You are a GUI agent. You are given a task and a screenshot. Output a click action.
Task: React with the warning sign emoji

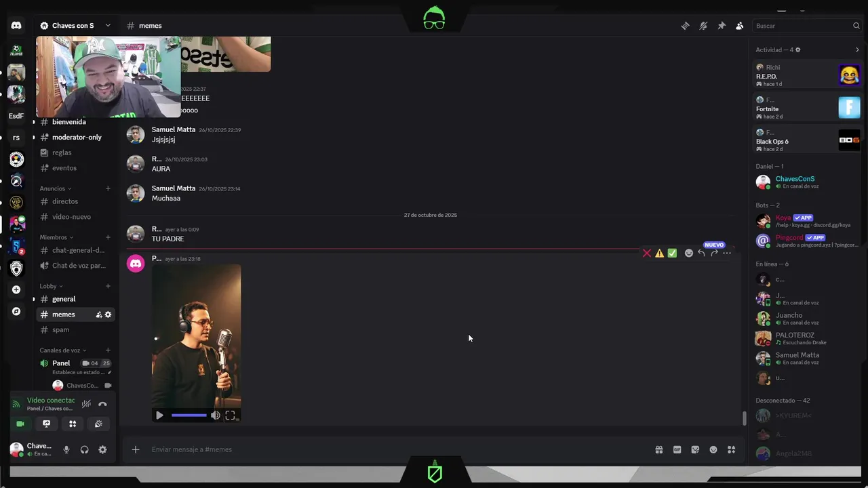[659, 253]
